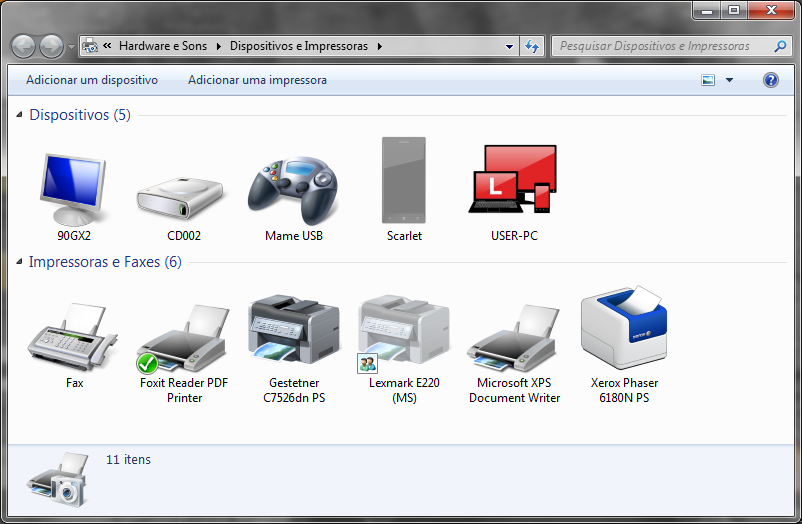The width and height of the screenshot is (802, 524).
Task: Click the Xerox Phaser 6180N PS label
Action: tap(624, 390)
